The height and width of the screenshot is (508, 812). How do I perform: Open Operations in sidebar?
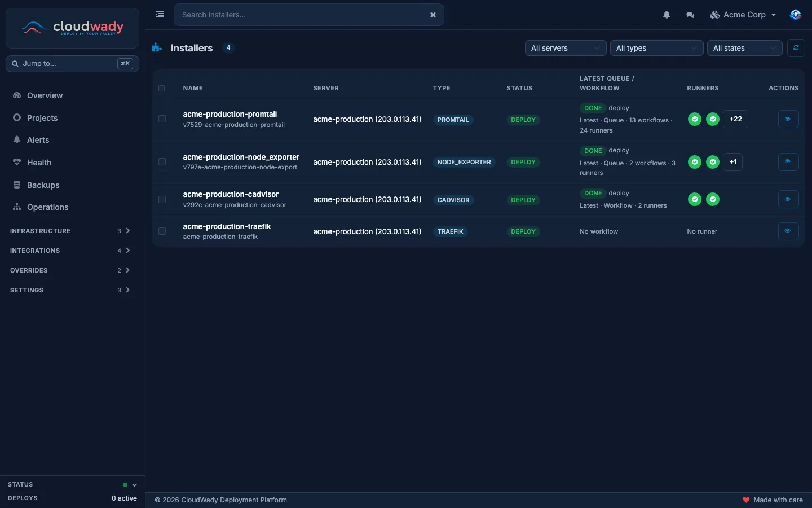[72, 207]
